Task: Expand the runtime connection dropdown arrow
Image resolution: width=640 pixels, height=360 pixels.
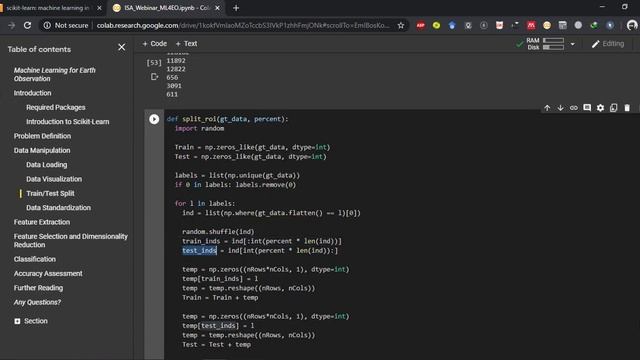Action: point(573,44)
